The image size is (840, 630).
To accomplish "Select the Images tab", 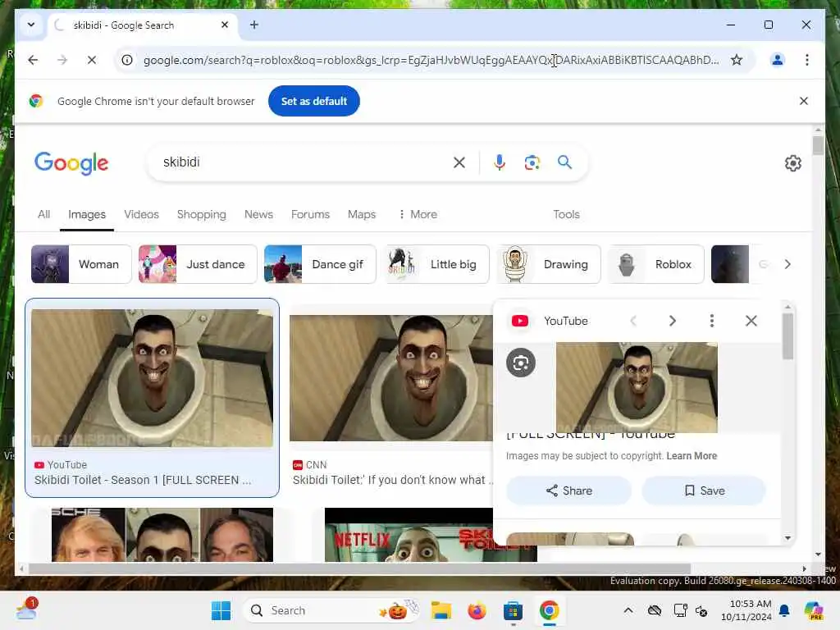I will pos(87,214).
